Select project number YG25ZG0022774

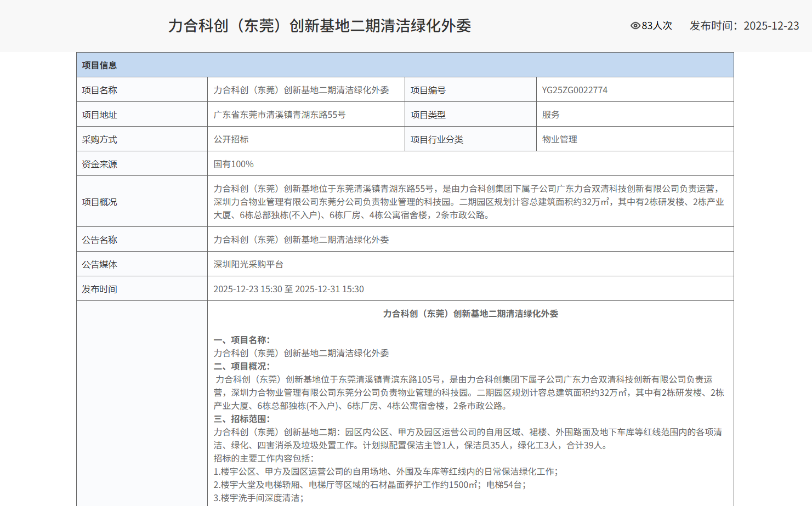[x=575, y=90]
